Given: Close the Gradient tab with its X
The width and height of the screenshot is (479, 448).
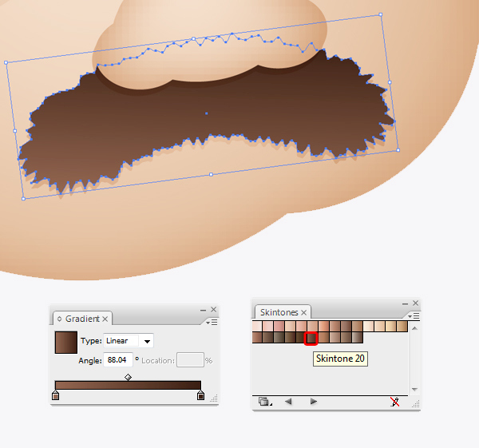Looking at the screenshot, I should pyautogui.click(x=105, y=319).
